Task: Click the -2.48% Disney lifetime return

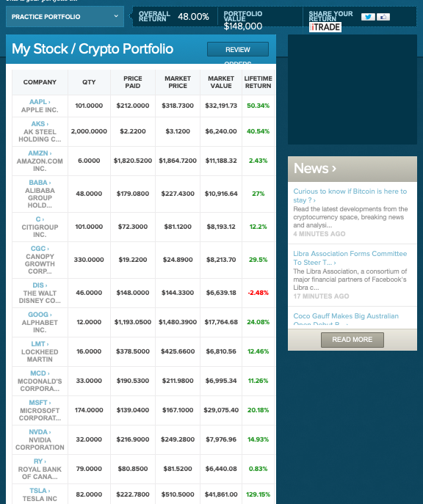Action: click(258, 293)
